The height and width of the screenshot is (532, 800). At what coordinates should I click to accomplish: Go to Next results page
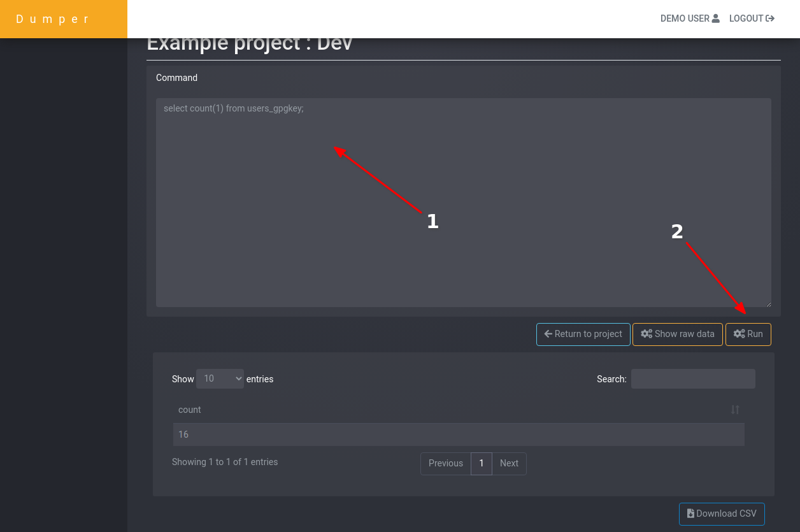pyautogui.click(x=509, y=463)
